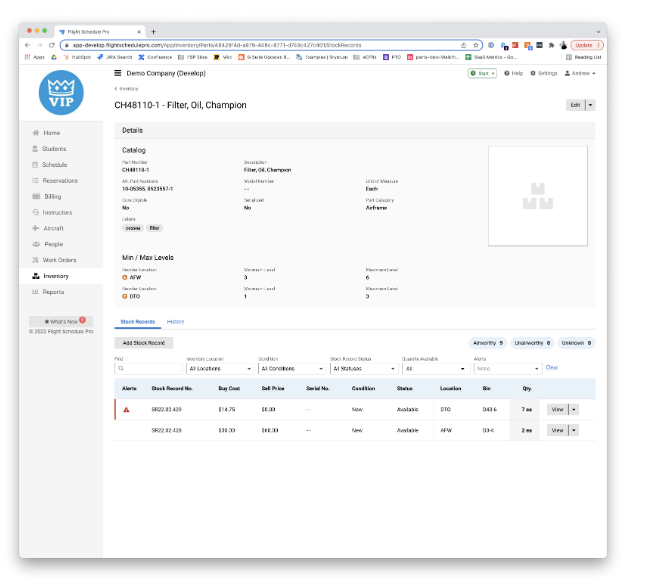Switch to the History tab
The height and width of the screenshot is (577, 657).
tap(175, 322)
